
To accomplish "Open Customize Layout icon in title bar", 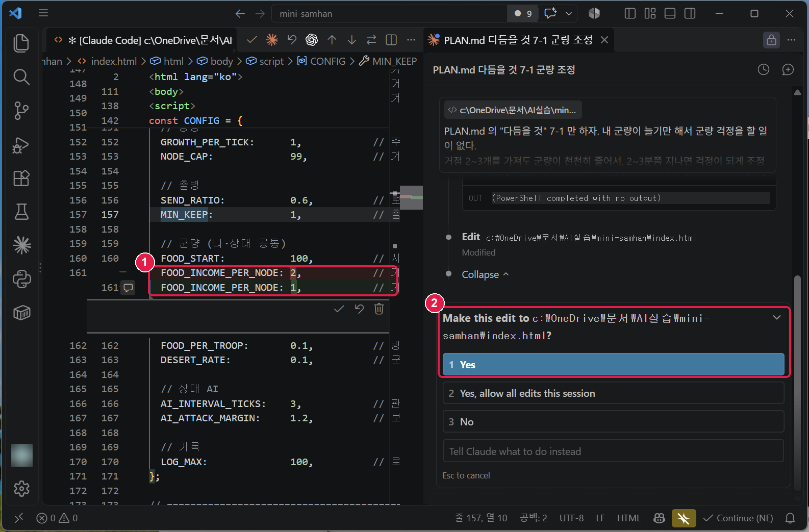I will (x=650, y=14).
